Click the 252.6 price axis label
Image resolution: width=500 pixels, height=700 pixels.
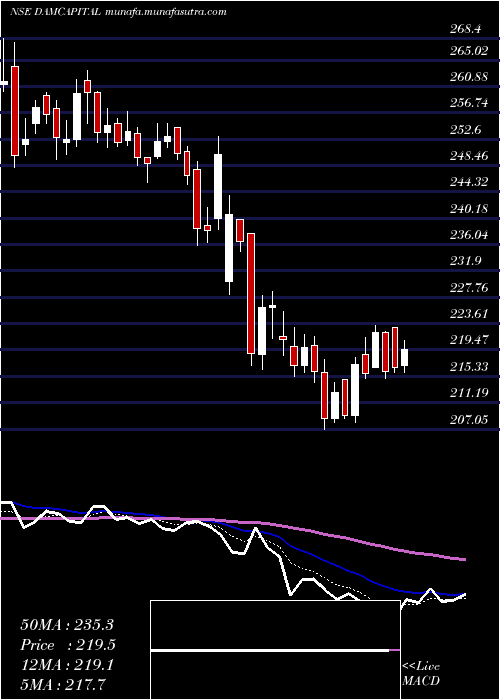pyautogui.click(x=465, y=130)
